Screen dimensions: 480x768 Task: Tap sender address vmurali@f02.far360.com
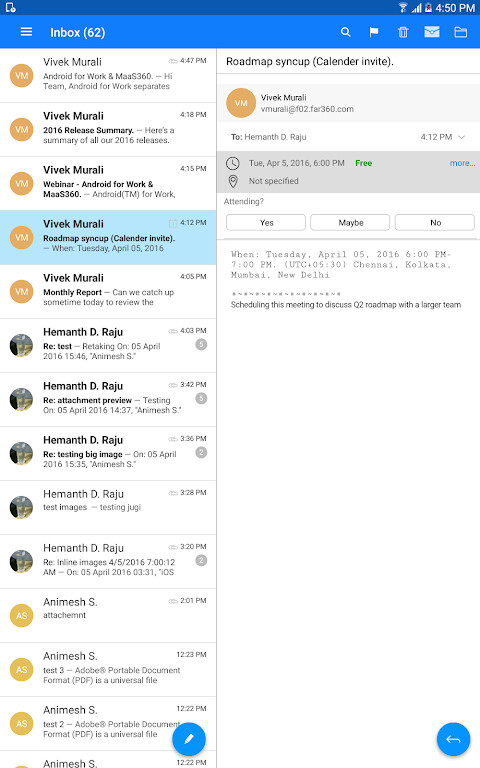307,109
